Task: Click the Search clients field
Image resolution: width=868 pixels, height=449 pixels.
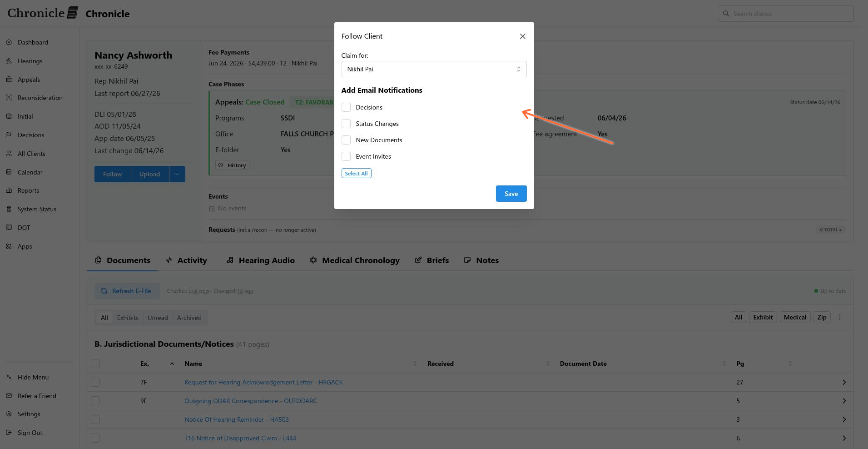Action: tap(785, 14)
